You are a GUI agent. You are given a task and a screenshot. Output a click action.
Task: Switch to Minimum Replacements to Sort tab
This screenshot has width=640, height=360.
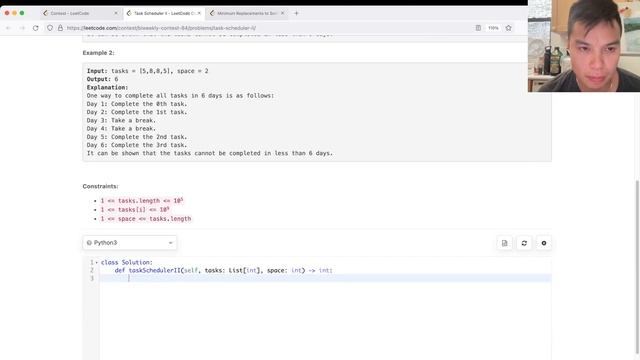(x=247, y=13)
